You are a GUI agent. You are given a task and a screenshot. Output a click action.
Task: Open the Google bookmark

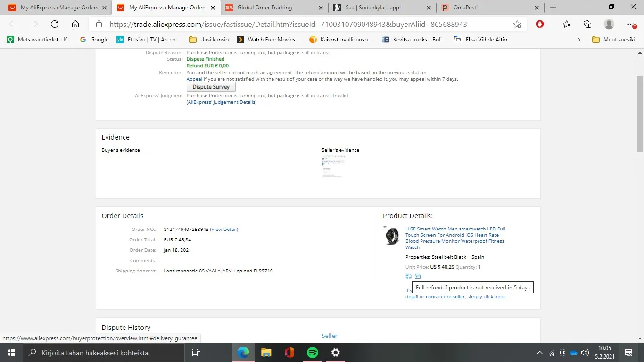94,40
